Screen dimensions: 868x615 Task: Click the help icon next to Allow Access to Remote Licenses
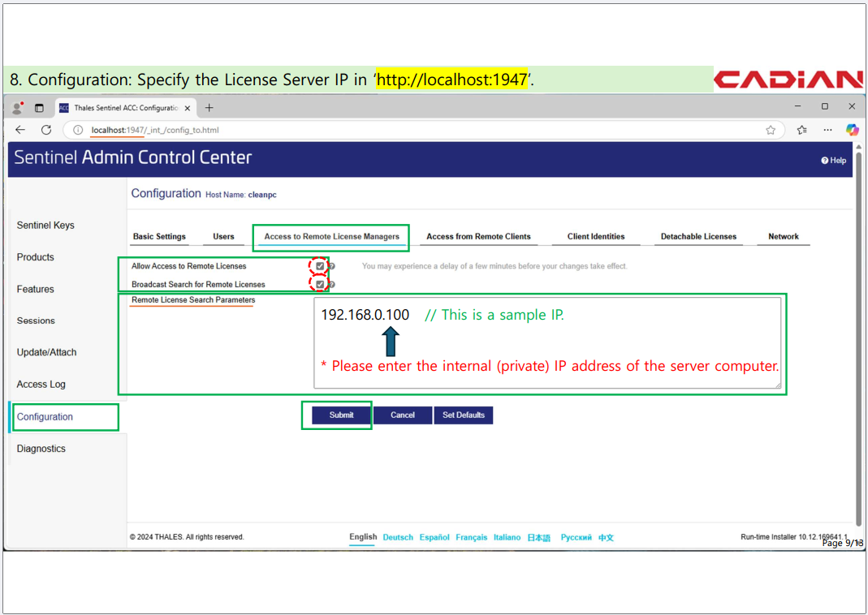[331, 266]
